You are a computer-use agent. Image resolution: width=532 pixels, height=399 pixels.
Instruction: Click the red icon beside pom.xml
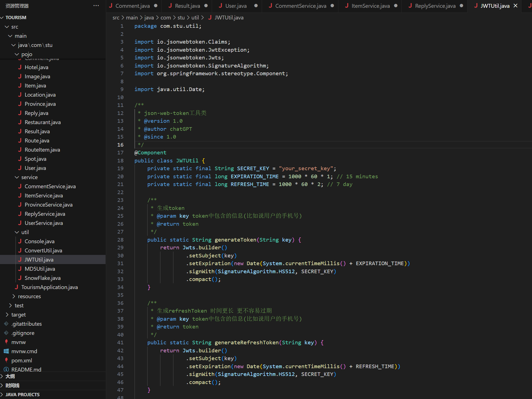coord(6,360)
